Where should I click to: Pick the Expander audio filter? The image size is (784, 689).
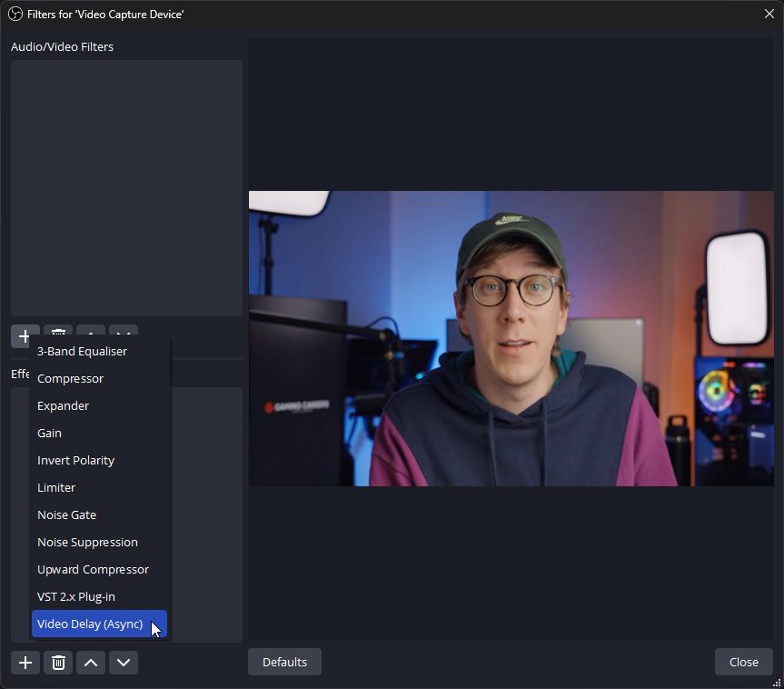click(x=63, y=405)
